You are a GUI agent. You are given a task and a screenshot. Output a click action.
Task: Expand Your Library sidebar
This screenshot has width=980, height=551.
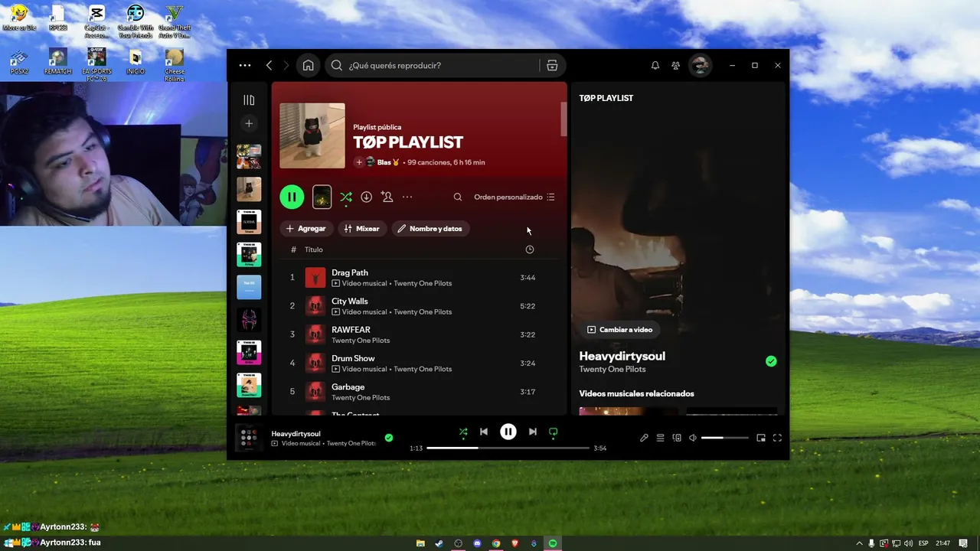point(249,99)
